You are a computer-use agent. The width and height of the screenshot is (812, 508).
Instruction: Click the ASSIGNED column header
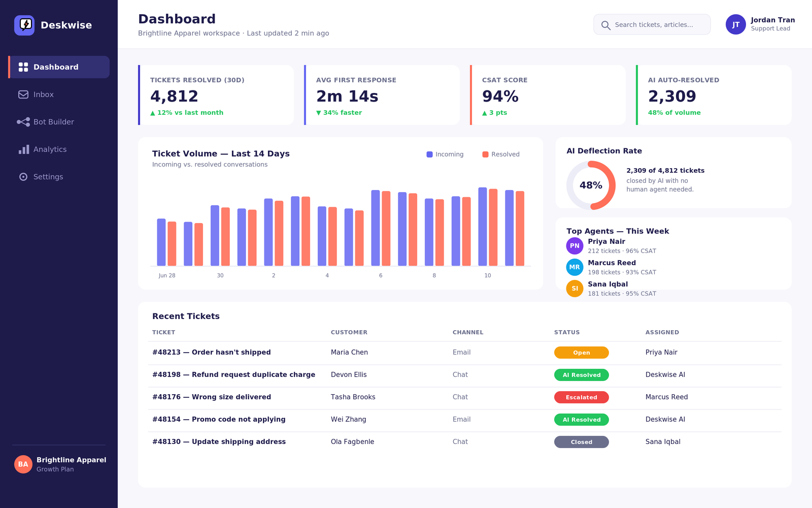[662, 332]
